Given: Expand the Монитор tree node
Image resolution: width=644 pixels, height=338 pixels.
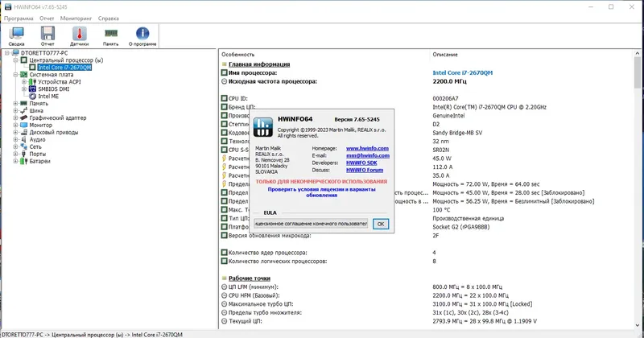Looking at the screenshot, I should click(15, 125).
